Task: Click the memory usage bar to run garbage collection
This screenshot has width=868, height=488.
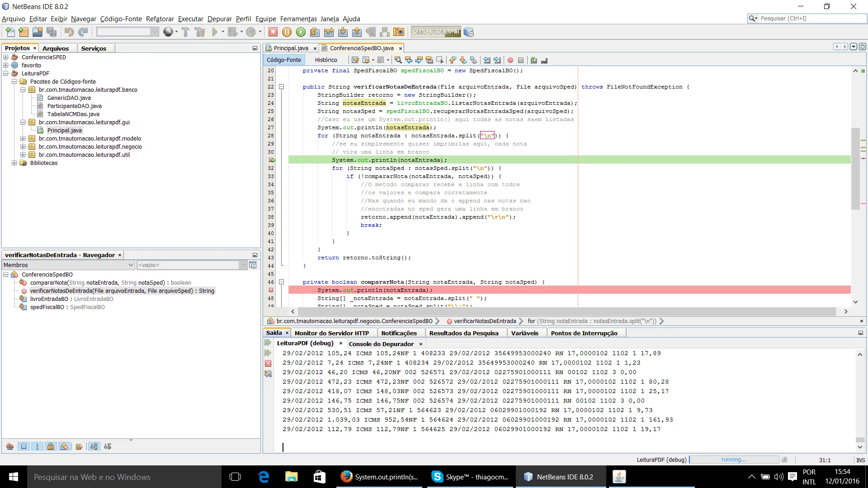Action: tap(436, 32)
